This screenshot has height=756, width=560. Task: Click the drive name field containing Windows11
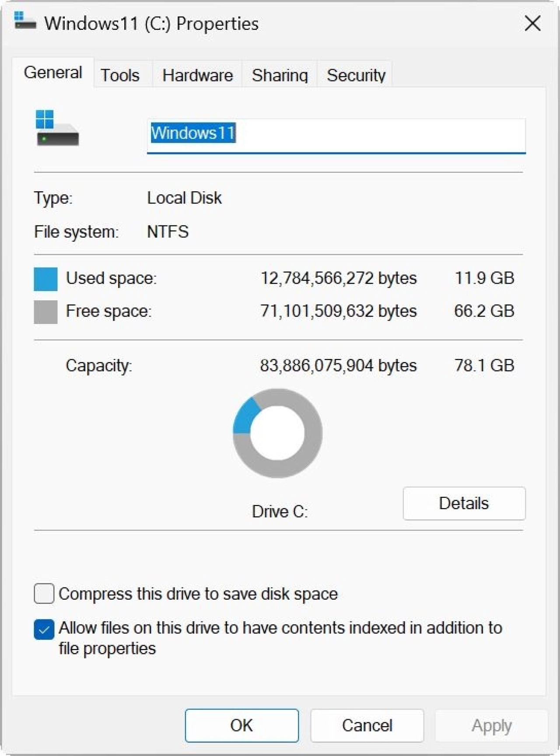click(336, 136)
